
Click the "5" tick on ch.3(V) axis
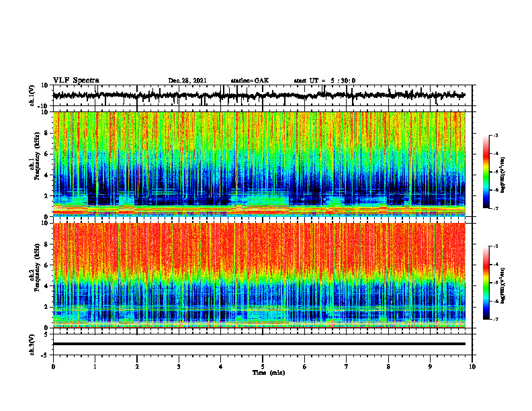point(46,334)
